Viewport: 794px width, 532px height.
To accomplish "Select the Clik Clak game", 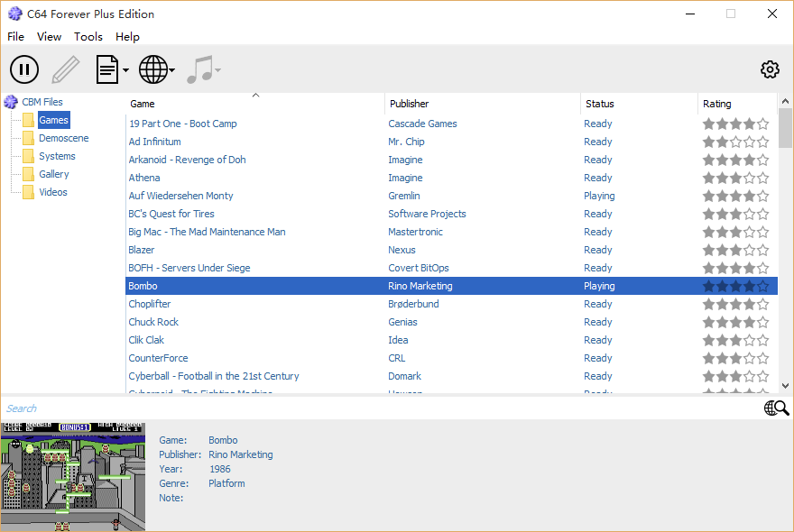I will coord(451,340).
